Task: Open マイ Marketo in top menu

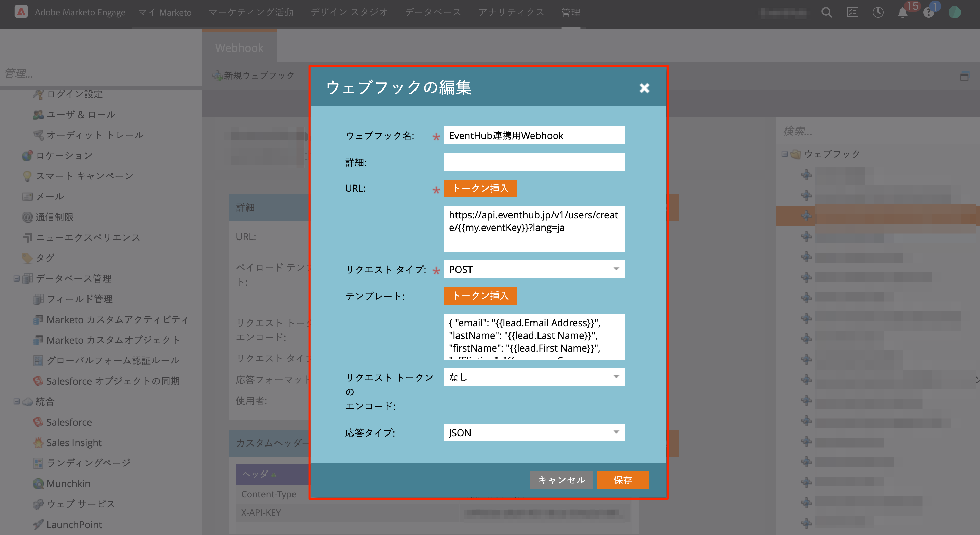Action: 165,13
